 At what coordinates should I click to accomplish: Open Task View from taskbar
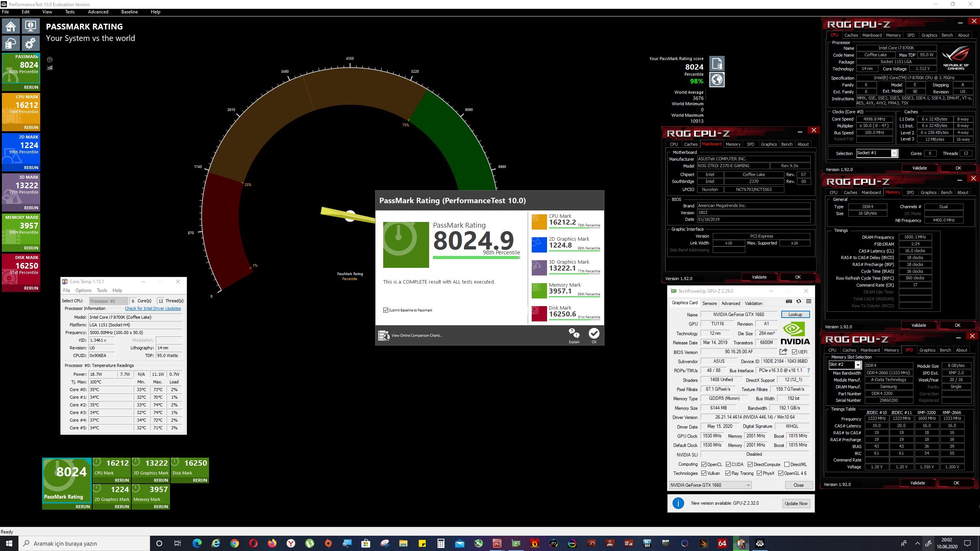pos(178,543)
